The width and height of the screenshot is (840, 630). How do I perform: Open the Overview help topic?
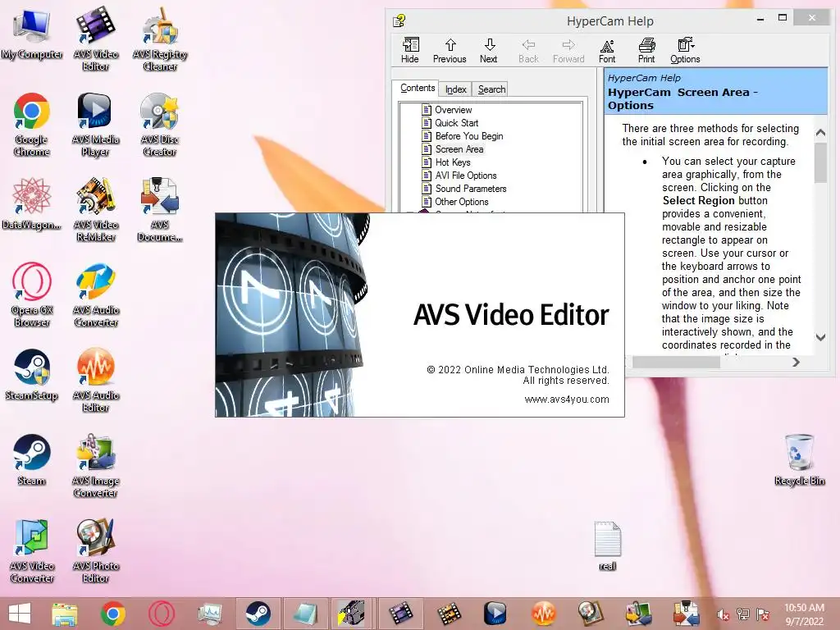click(x=453, y=110)
